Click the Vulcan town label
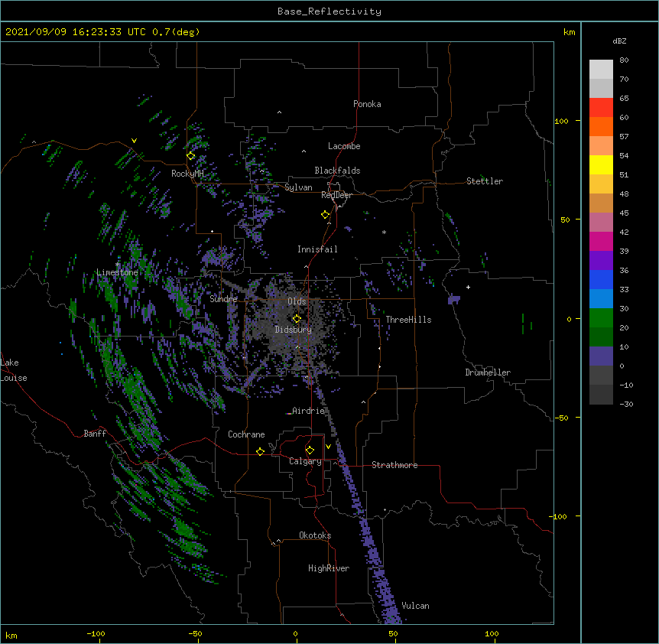 (x=415, y=606)
